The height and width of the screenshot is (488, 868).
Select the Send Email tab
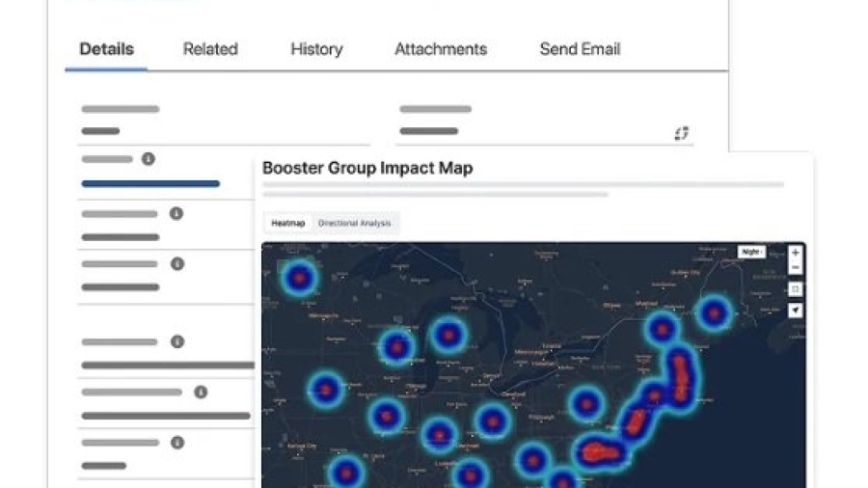(580, 49)
